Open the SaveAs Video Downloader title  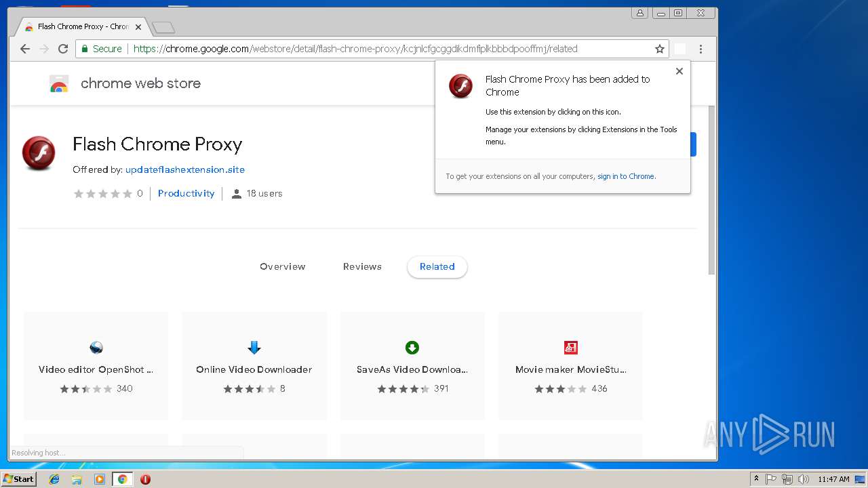pyautogui.click(x=412, y=369)
